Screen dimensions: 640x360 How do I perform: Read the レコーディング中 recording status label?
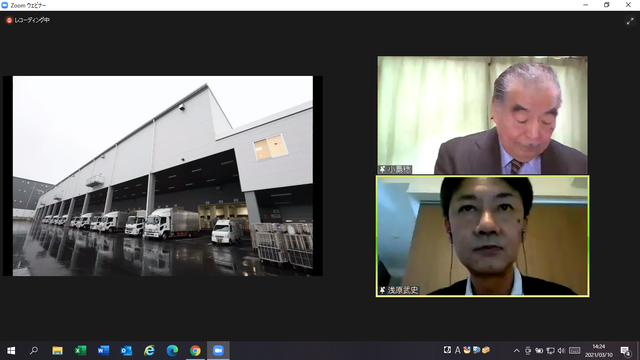click(32, 20)
